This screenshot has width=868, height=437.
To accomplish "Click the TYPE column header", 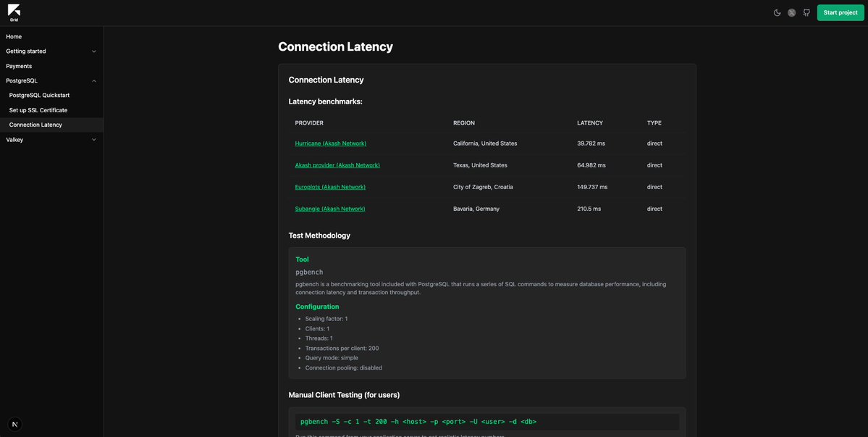I will (x=654, y=123).
